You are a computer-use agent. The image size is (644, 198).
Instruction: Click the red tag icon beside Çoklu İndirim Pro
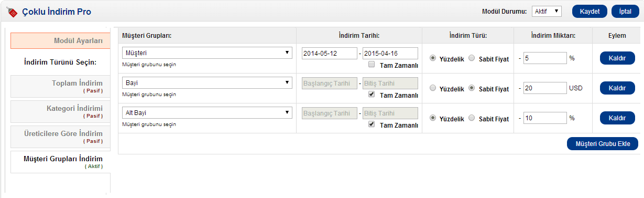(x=12, y=11)
